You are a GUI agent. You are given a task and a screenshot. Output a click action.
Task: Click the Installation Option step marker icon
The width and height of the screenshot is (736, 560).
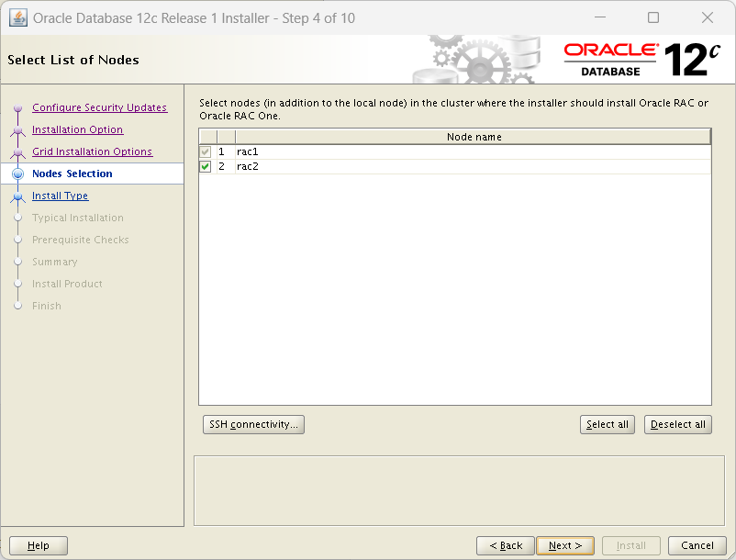point(17,130)
